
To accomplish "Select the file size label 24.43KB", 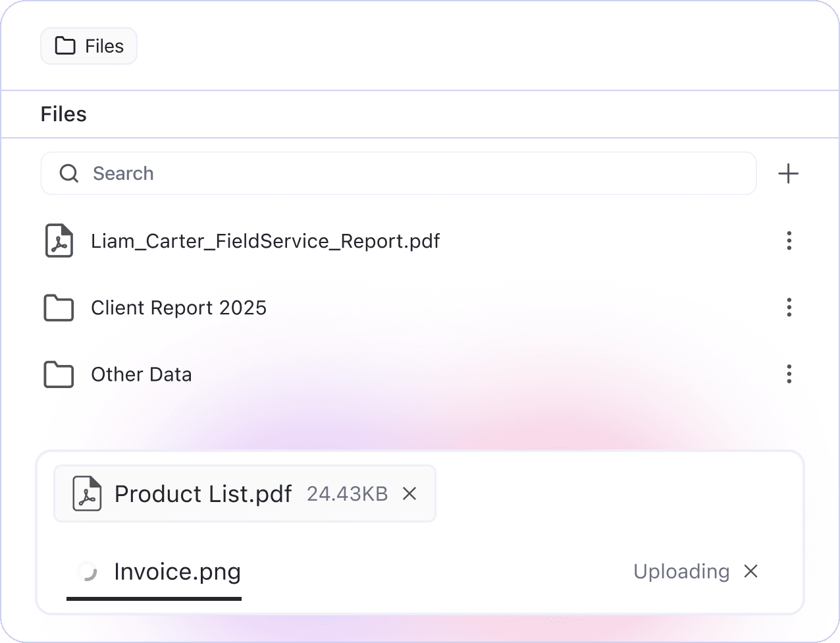I will pyautogui.click(x=347, y=493).
